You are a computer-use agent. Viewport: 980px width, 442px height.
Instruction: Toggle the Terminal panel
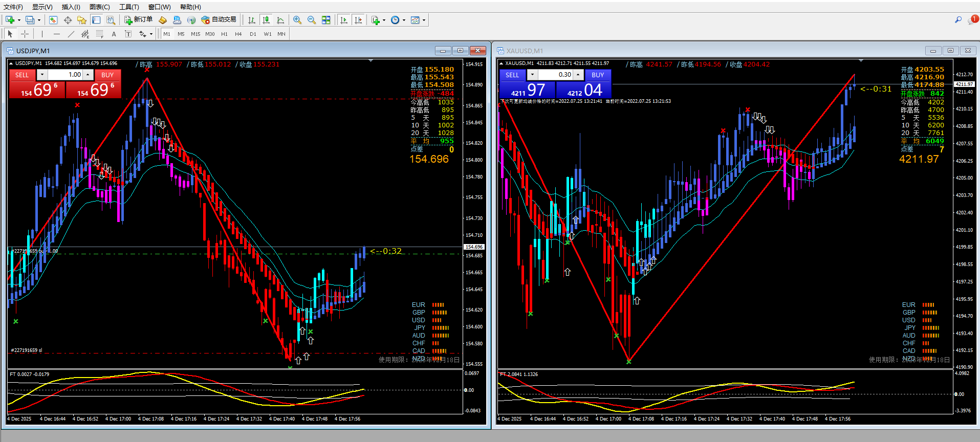pyautogui.click(x=96, y=20)
